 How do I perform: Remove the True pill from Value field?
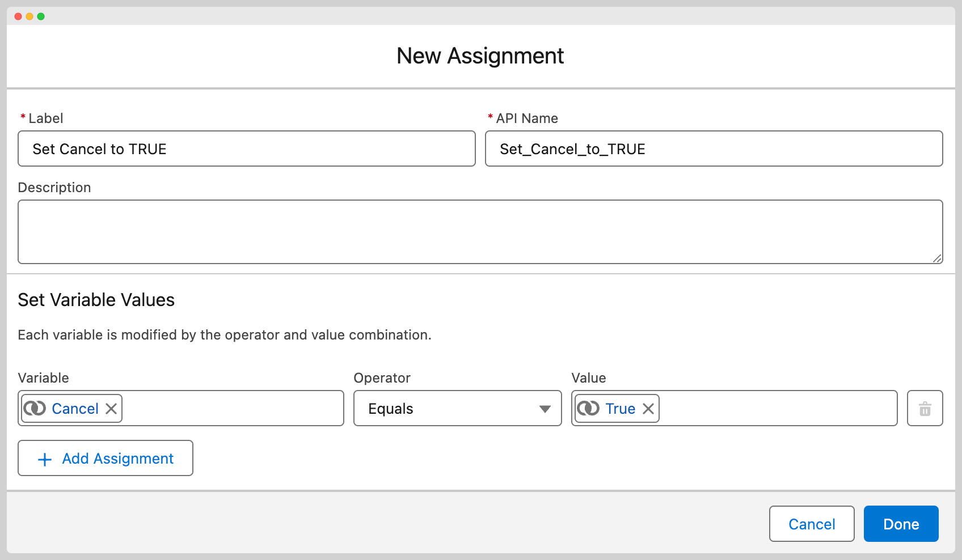click(648, 409)
